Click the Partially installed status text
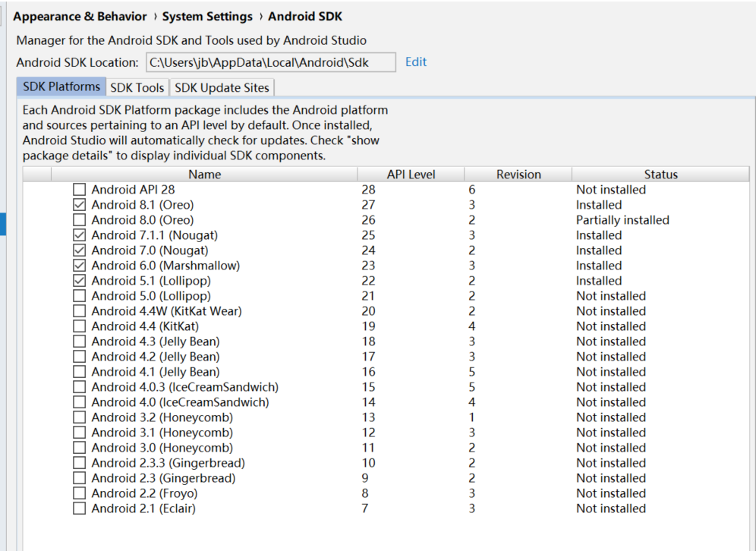 622,220
